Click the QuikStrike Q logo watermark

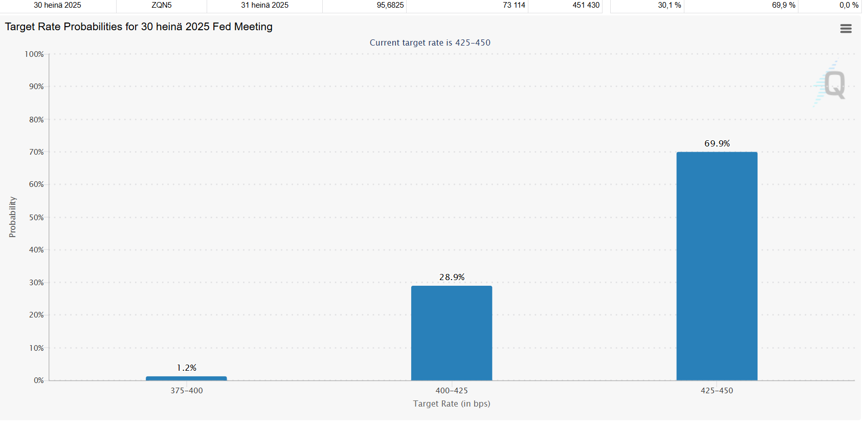coord(833,84)
